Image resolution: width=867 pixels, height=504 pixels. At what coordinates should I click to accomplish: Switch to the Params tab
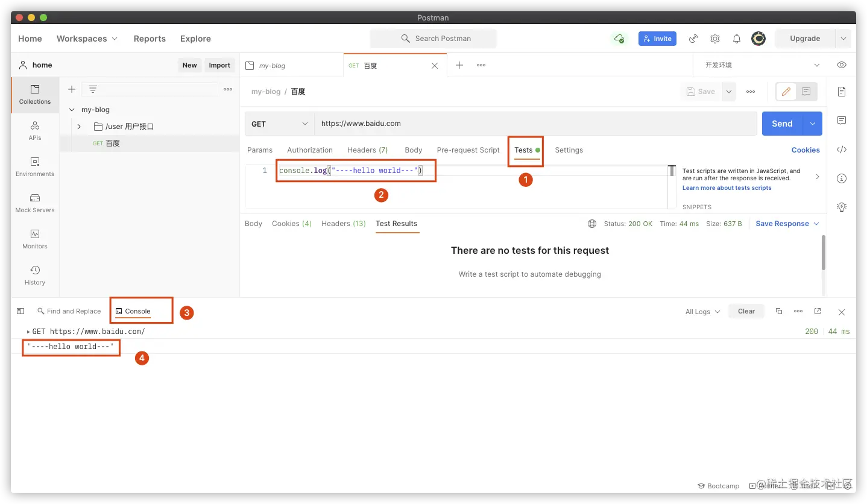[260, 150]
